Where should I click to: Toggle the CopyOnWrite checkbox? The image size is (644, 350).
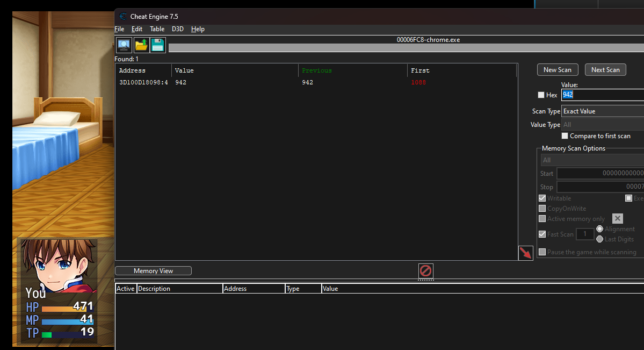[542, 209]
